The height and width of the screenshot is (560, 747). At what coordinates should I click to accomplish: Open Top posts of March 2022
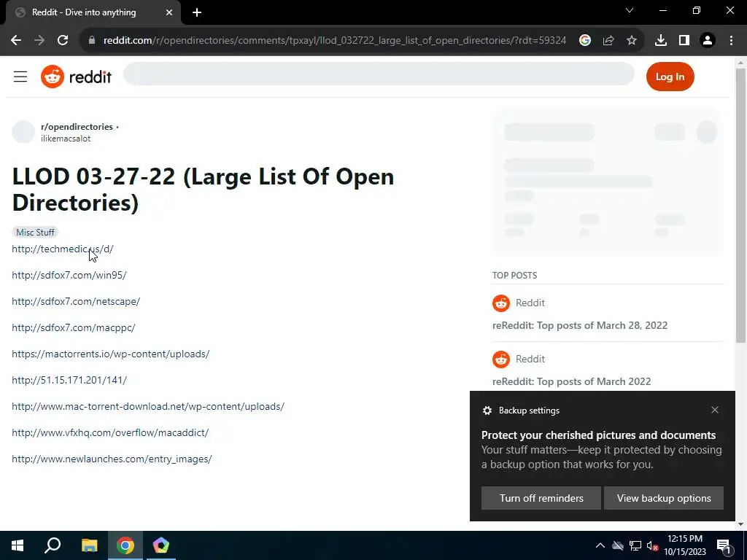(x=571, y=382)
